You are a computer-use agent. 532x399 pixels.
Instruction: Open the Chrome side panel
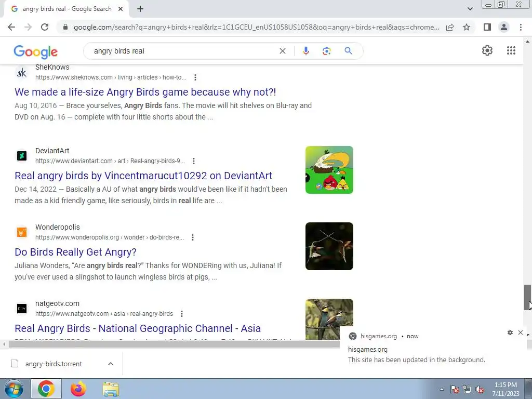click(487, 27)
